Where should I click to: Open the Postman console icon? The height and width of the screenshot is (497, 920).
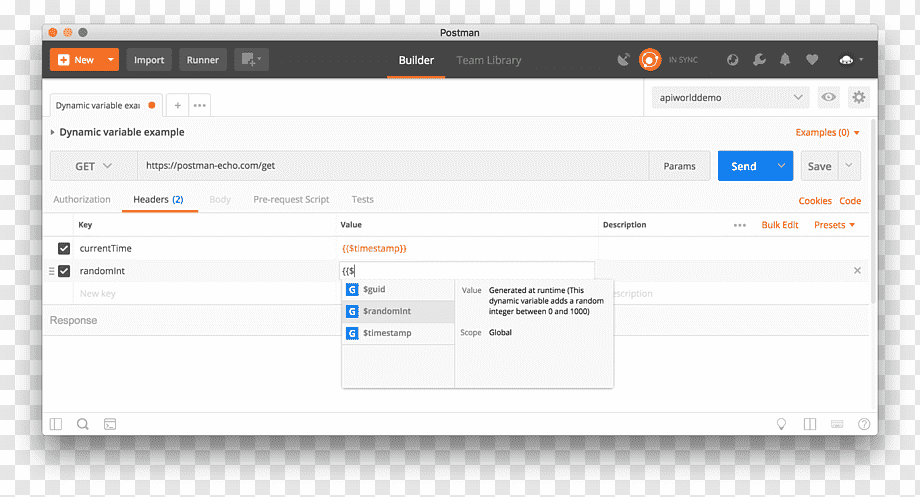[x=110, y=424]
